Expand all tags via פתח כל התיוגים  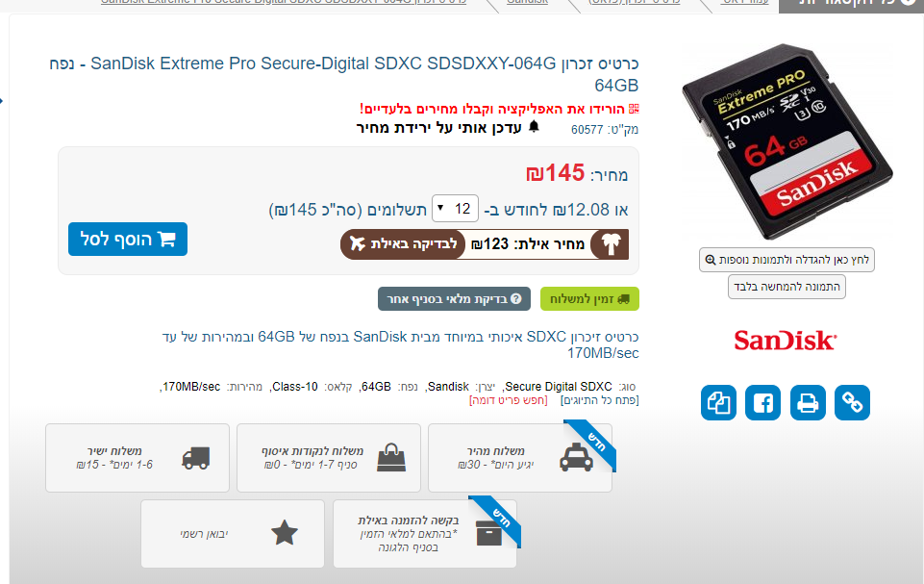599,400
